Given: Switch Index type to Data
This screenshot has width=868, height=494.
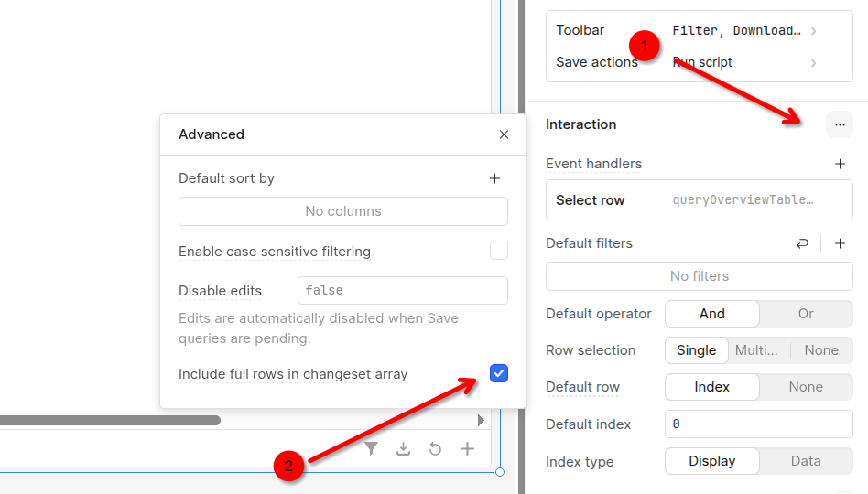Looking at the screenshot, I should click(806, 461).
